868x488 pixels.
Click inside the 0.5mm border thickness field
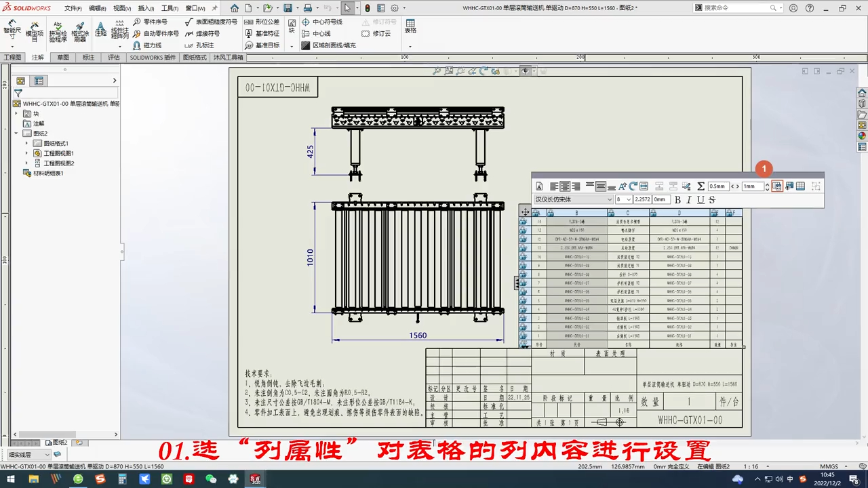click(x=717, y=186)
